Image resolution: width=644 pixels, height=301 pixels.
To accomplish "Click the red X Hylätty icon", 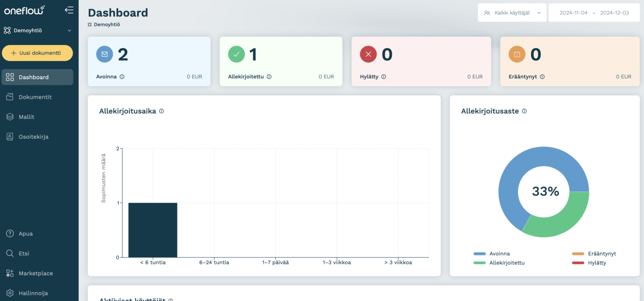I will [x=369, y=54].
